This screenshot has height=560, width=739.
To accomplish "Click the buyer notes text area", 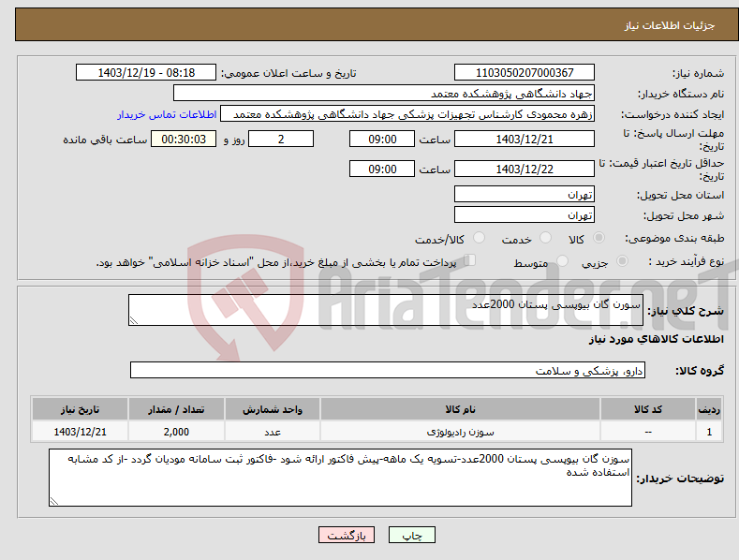I will pos(340,478).
